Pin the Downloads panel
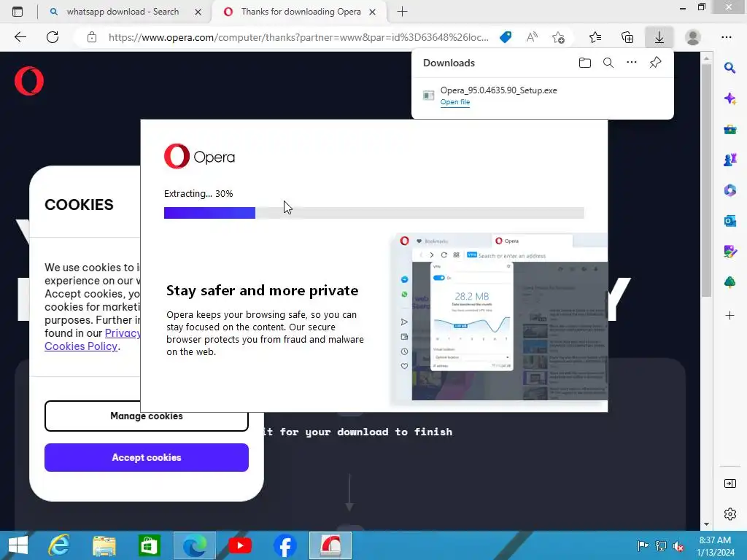Screen dimensions: 747x560 coord(656,63)
